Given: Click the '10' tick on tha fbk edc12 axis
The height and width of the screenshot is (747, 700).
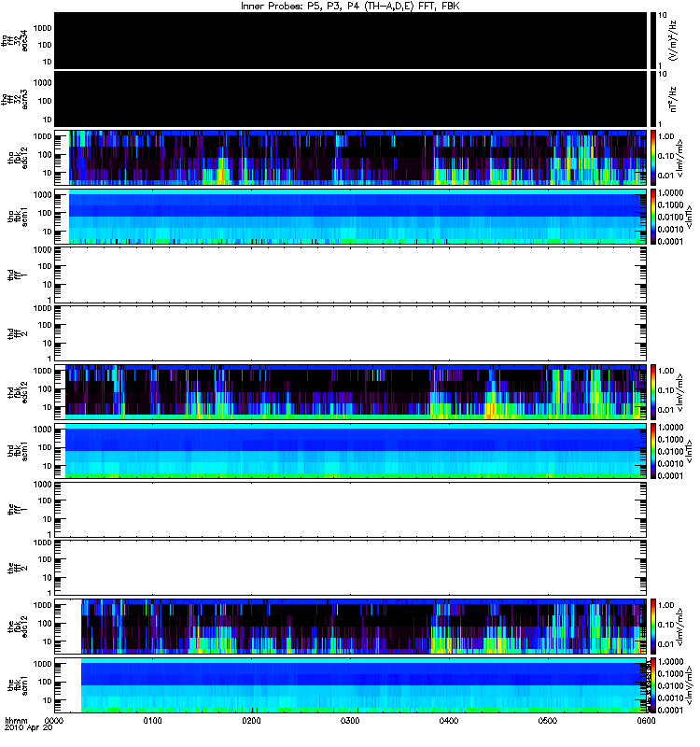Looking at the screenshot, I should pyautogui.click(x=48, y=173).
